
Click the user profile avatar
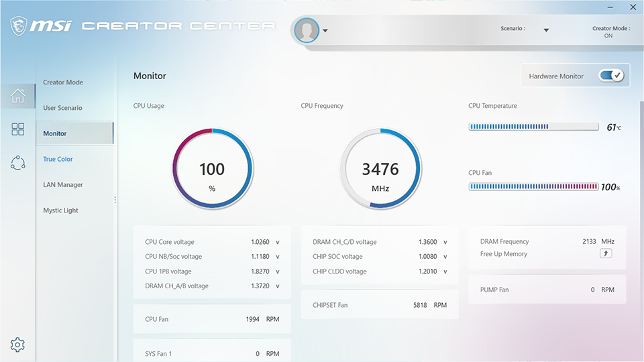(307, 30)
